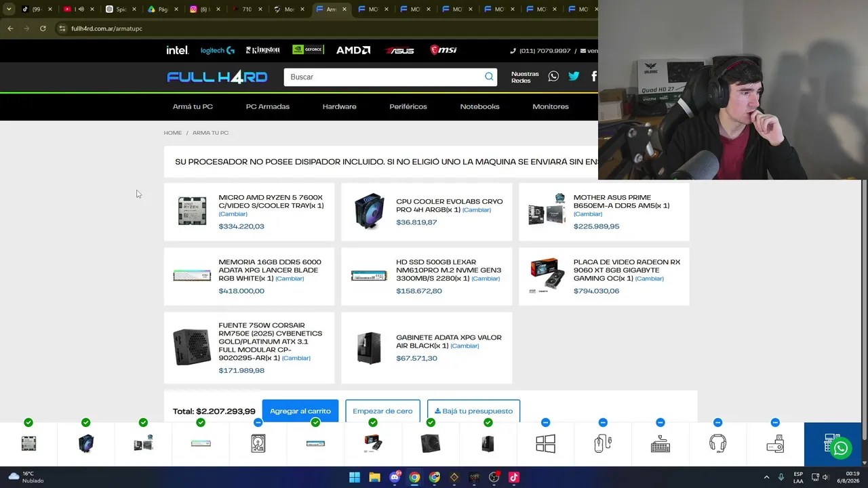
Task: Open the Periféricos menu item
Action: click(x=408, y=106)
